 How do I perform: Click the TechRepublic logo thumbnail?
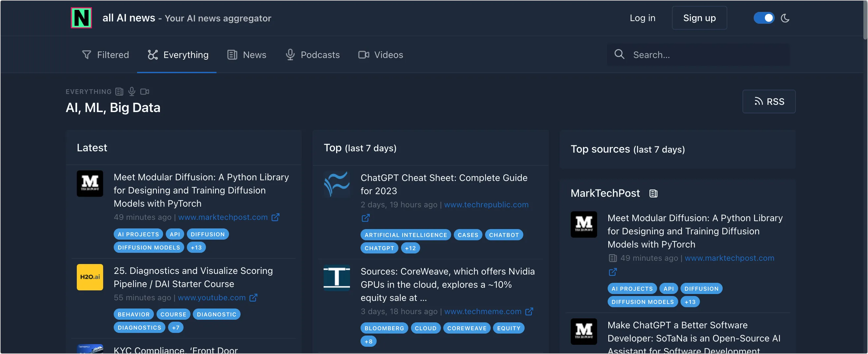[337, 184]
